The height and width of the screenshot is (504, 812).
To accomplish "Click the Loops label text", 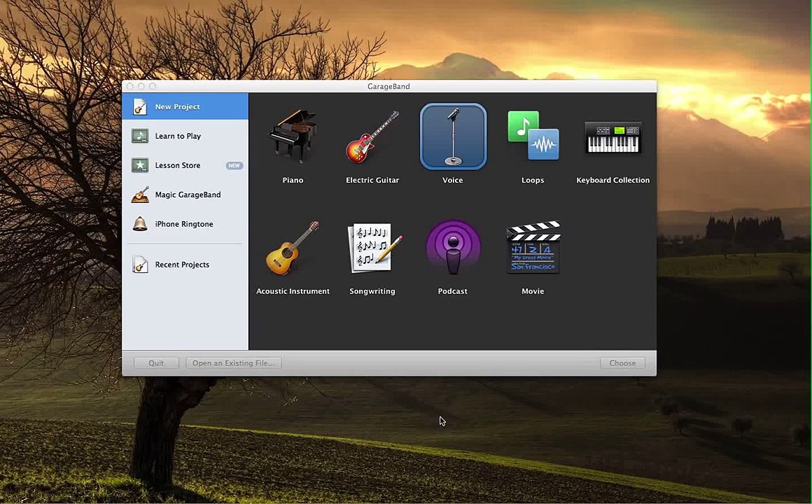I will click(x=533, y=181).
